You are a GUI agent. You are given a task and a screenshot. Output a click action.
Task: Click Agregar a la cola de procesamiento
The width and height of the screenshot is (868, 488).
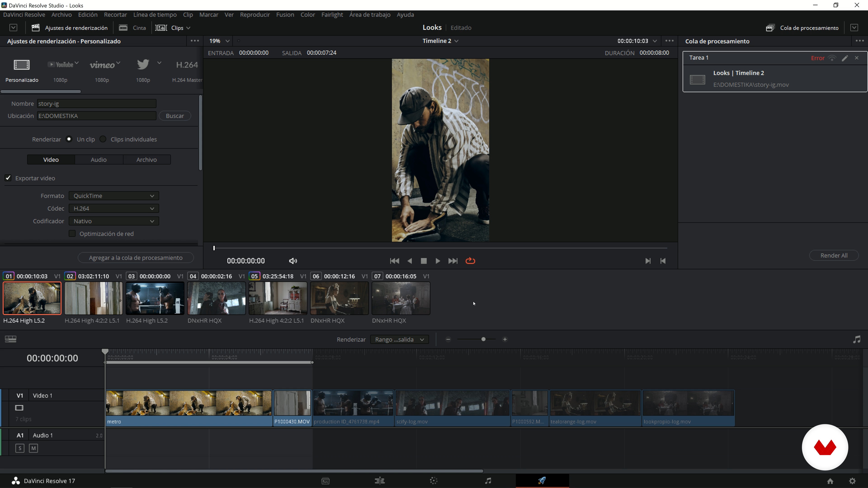coord(135,258)
